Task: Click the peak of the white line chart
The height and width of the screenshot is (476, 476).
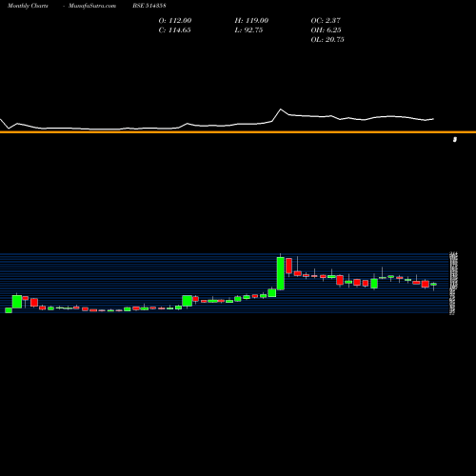Action: pyautogui.click(x=281, y=109)
